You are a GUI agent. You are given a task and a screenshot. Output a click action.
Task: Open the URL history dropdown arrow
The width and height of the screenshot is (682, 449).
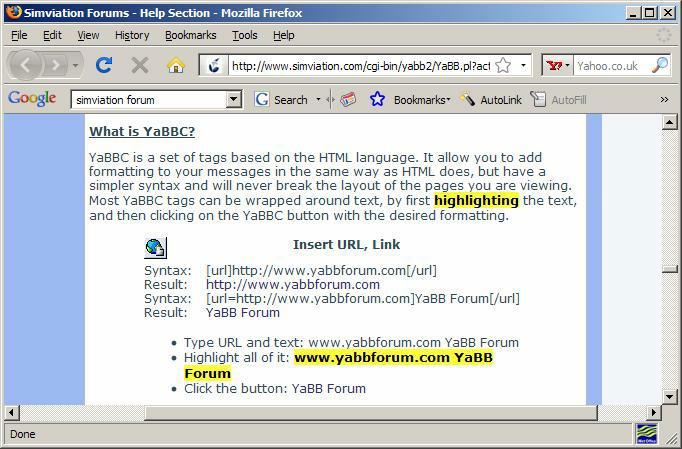(523, 66)
